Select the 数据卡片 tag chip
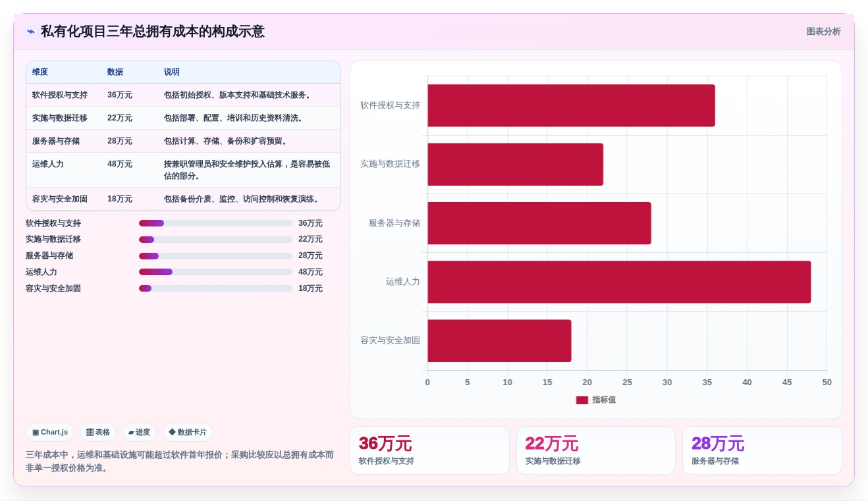The height and width of the screenshot is (501, 868). click(x=188, y=433)
